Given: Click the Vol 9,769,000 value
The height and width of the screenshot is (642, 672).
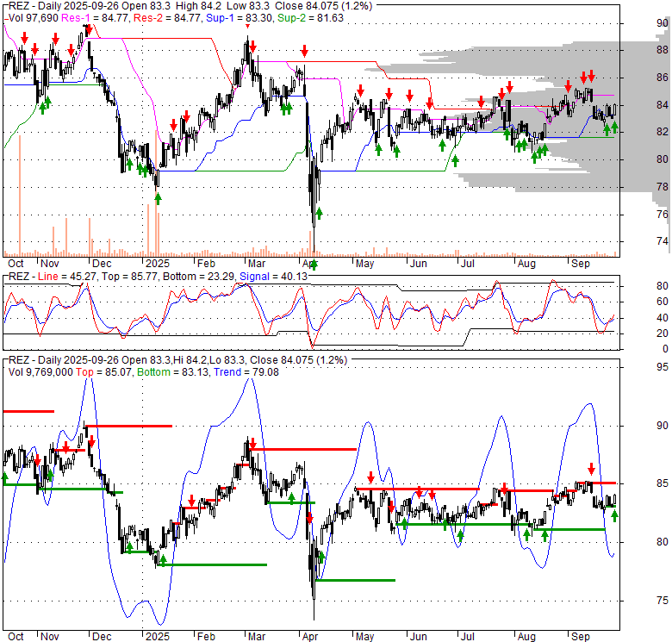Looking at the screenshot, I should pyautogui.click(x=40, y=372).
